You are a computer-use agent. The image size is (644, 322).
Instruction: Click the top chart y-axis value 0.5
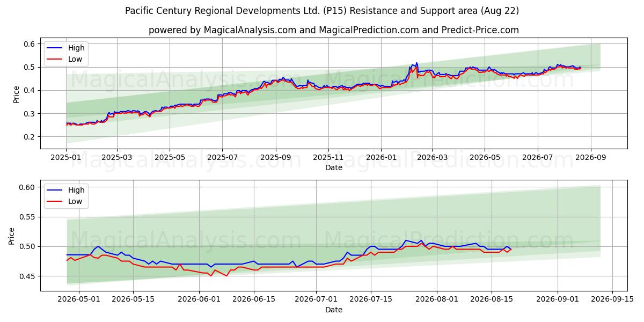coord(30,67)
